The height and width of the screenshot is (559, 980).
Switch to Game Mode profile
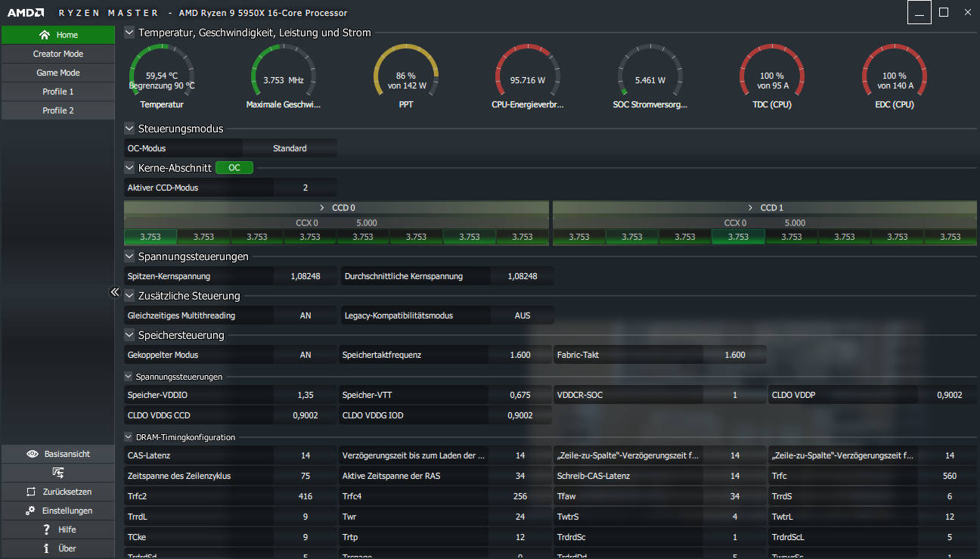pos(57,73)
